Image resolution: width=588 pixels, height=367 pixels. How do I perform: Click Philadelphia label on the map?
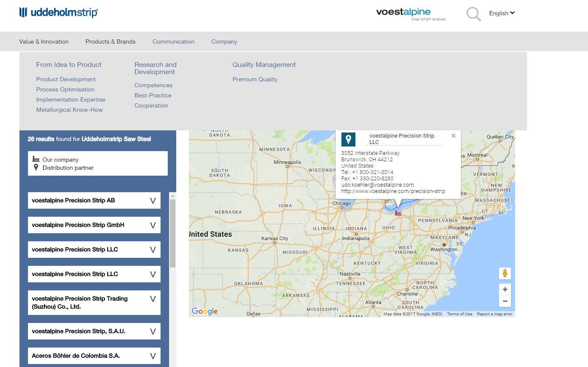tap(462, 228)
